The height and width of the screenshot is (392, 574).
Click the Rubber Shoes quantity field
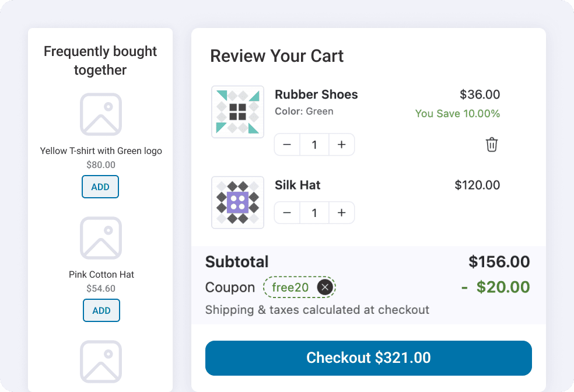click(314, 145)
